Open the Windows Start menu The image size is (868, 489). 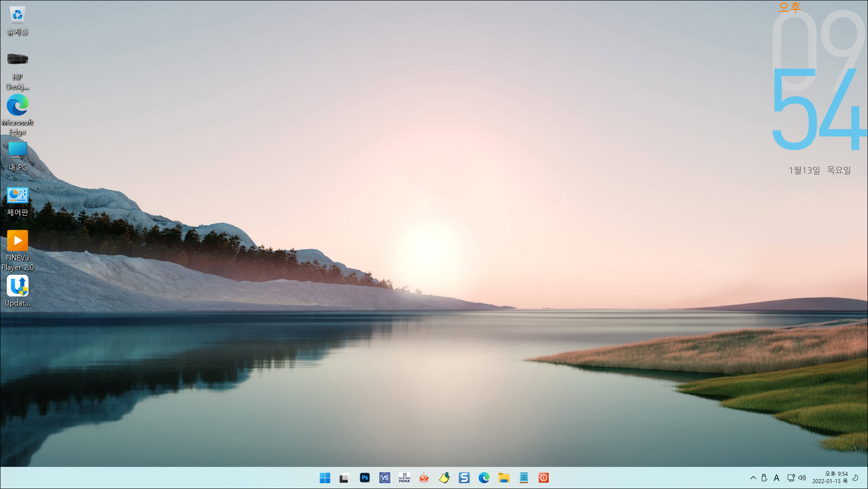(325, 478)
